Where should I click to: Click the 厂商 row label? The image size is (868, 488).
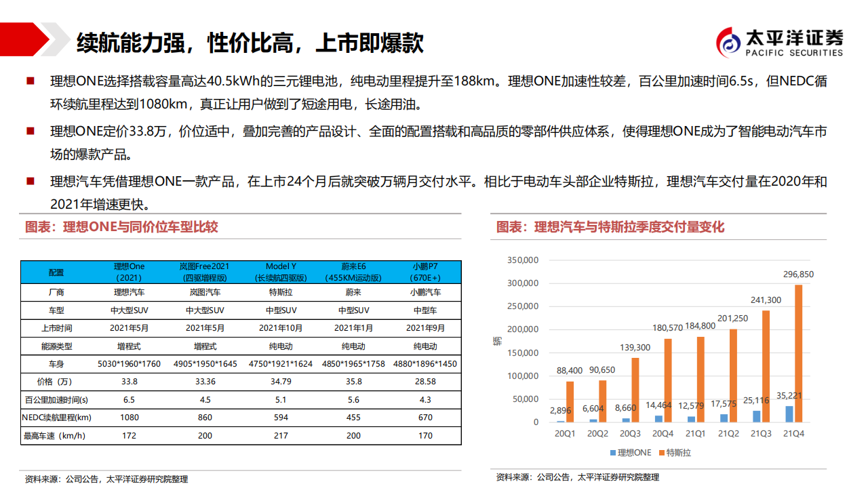point(56,293)
